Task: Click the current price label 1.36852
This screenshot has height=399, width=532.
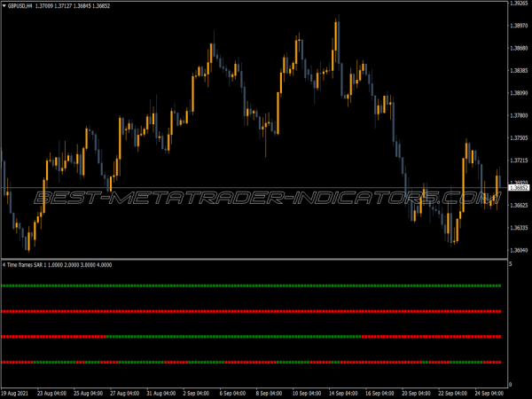Action: pos(519,188)
